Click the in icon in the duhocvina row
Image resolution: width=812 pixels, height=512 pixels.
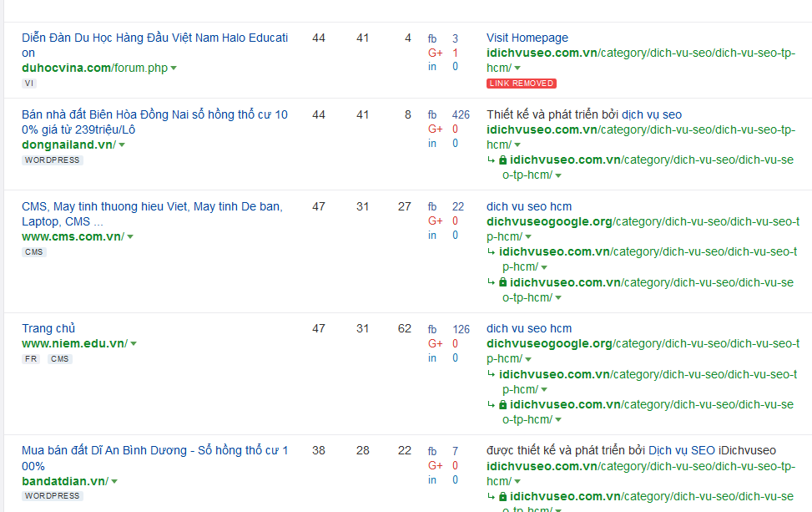coord(432,66)
